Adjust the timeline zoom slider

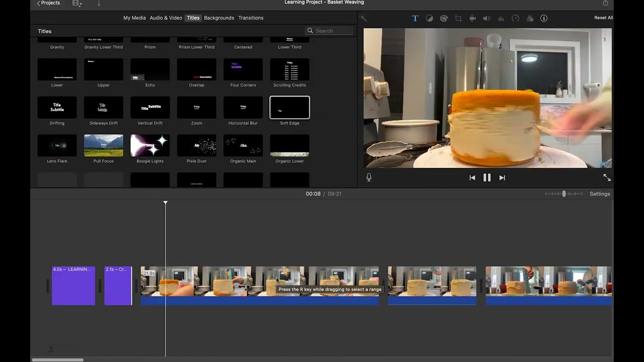[x=563, y=194]
